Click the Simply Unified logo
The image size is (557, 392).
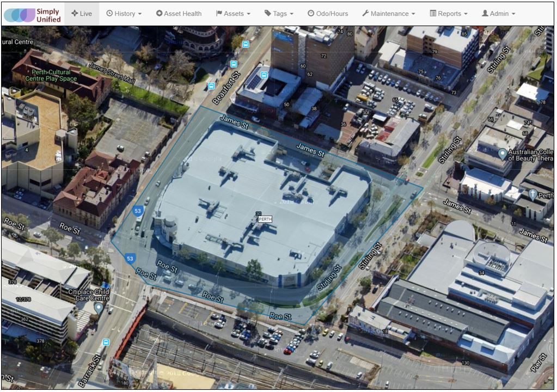coord(32,15)
